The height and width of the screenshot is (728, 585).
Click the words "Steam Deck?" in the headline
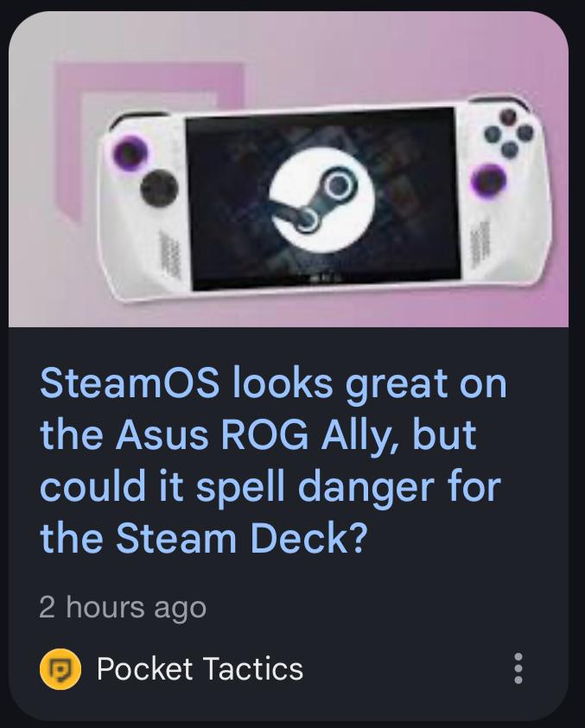pos(241,539)
